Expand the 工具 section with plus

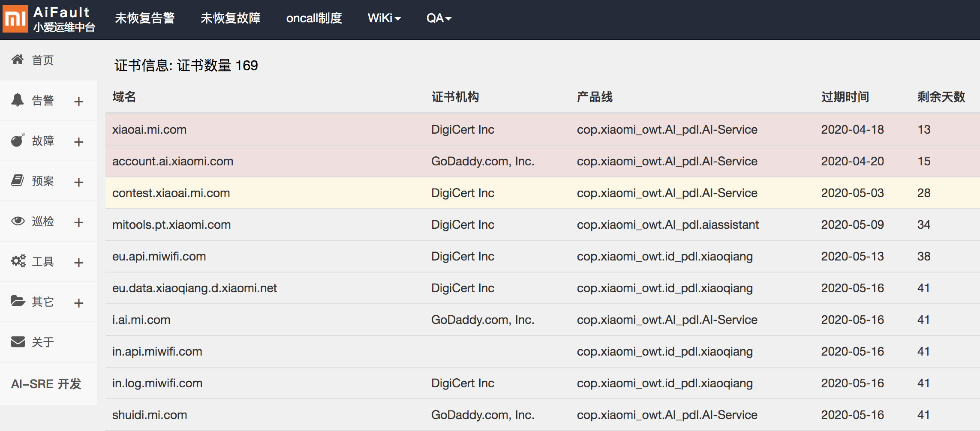[x=78, y=263]
